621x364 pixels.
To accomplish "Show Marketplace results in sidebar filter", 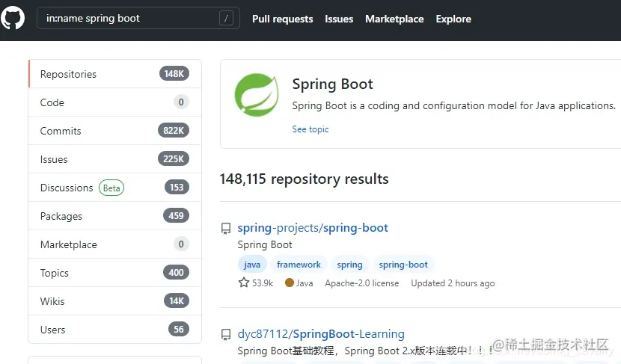I will [x=115, y=244].
